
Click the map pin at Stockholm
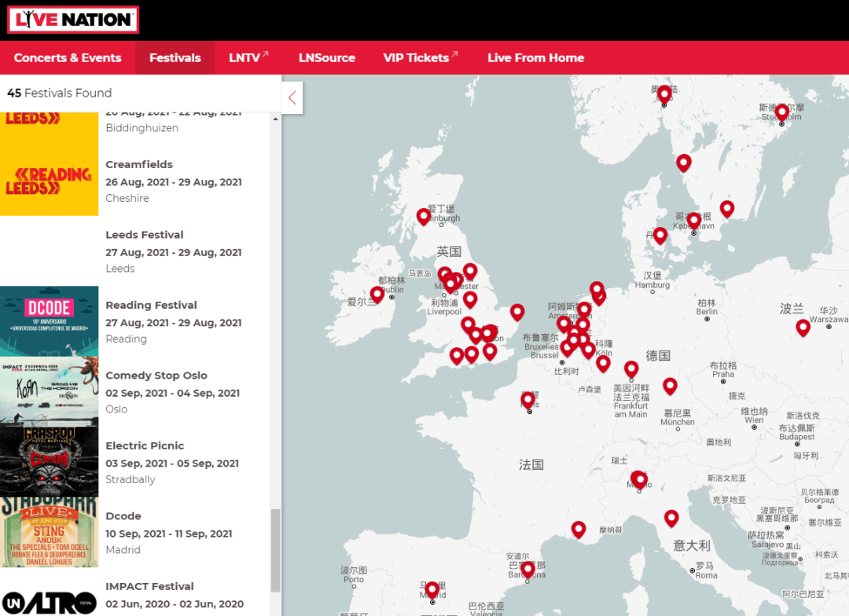pyautogui.click(x=781, y=114)
